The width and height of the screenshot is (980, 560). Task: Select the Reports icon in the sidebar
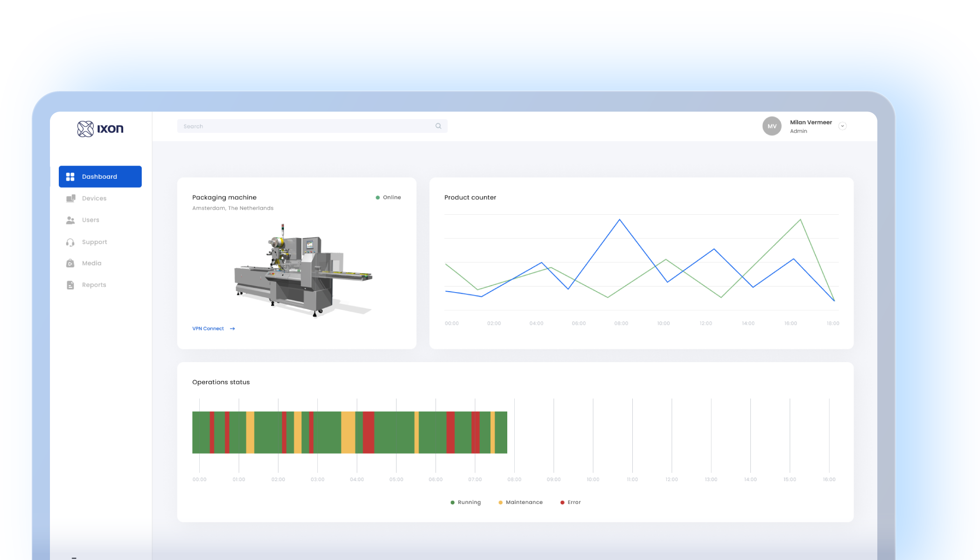[x=70, y=285]
